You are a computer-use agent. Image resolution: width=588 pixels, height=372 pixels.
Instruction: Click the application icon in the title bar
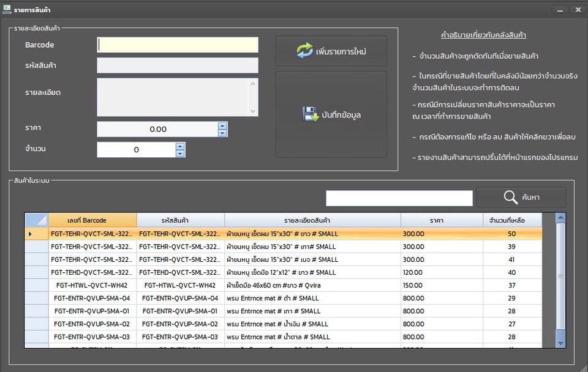pyautogui.click(x=7, y=9)
